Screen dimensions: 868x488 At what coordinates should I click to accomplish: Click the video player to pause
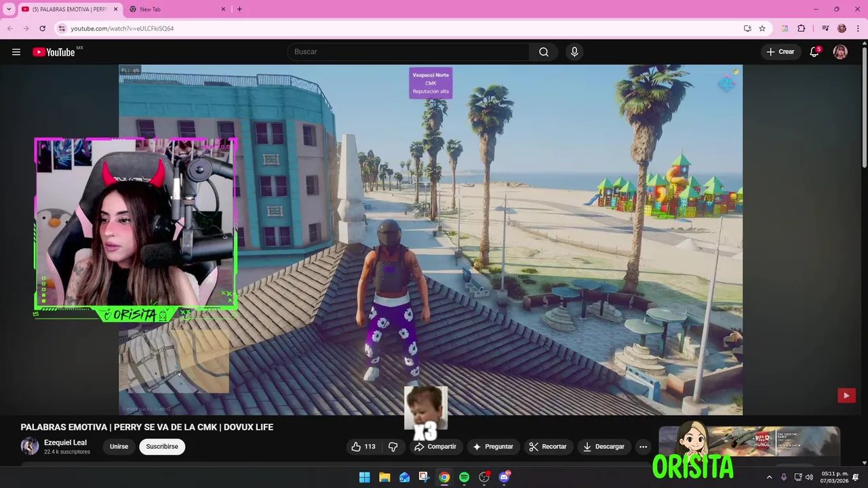[x=431, y=240]
